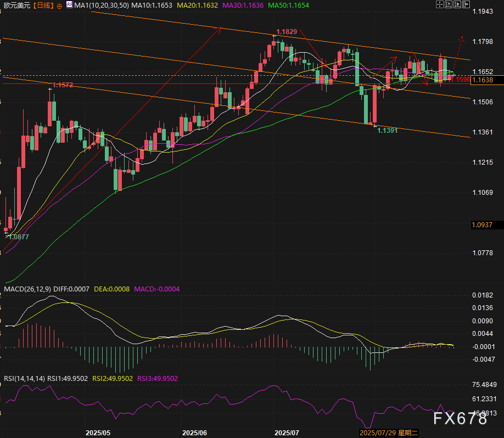Click the crosshair cursor icon at top right
This screenshot has height=438, width=504.
click(x=440, y=5)
